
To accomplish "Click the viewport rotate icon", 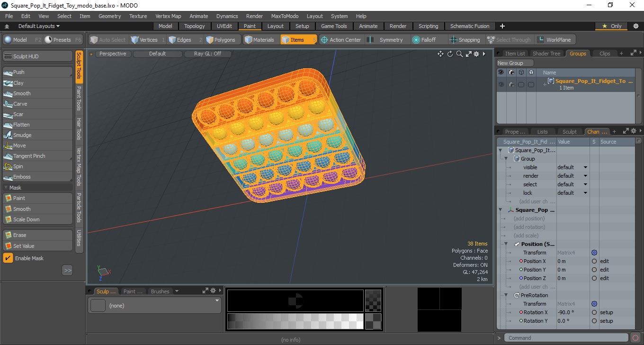I will 450,54.
